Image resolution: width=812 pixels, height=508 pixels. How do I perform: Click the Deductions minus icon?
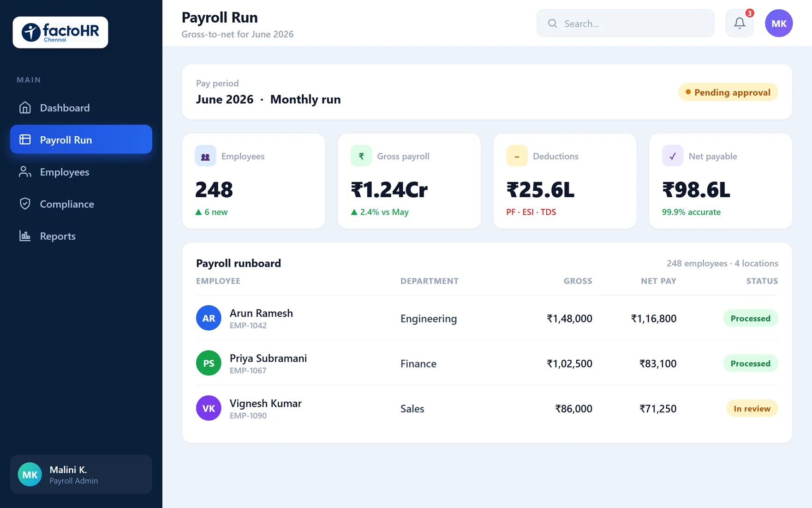pos(517,156)
